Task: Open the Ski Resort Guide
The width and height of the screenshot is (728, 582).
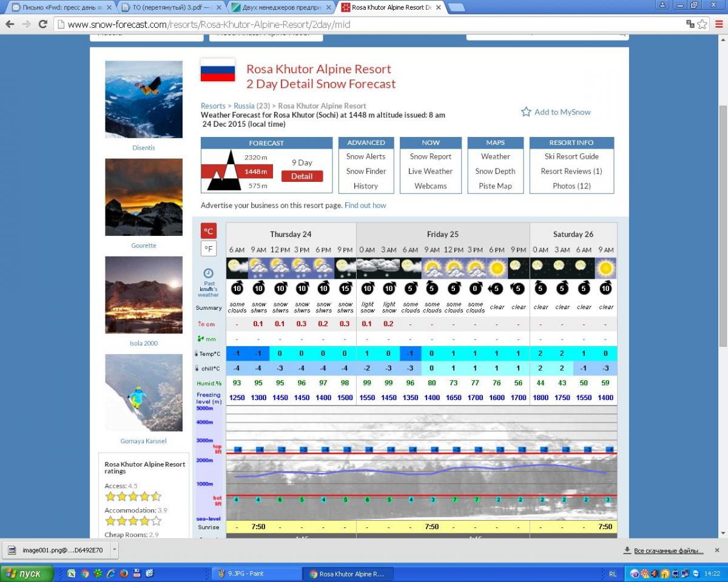Action: [571, 156]
